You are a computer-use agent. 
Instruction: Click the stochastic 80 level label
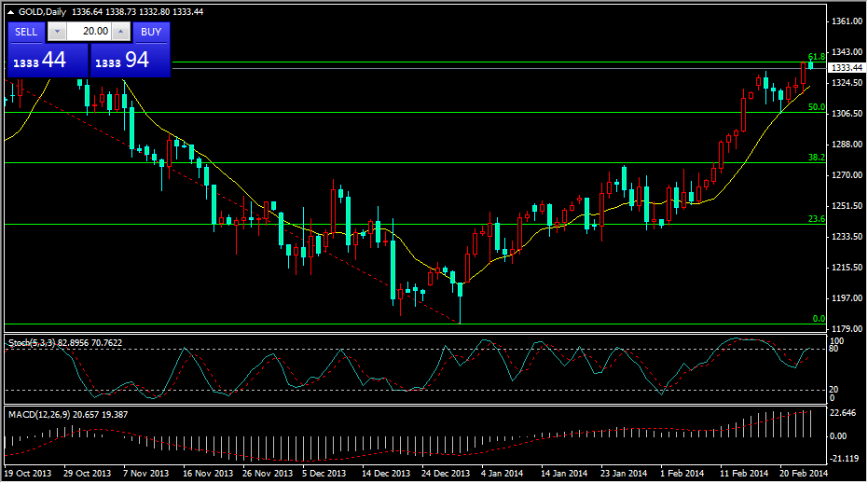[x=834, y=349]
